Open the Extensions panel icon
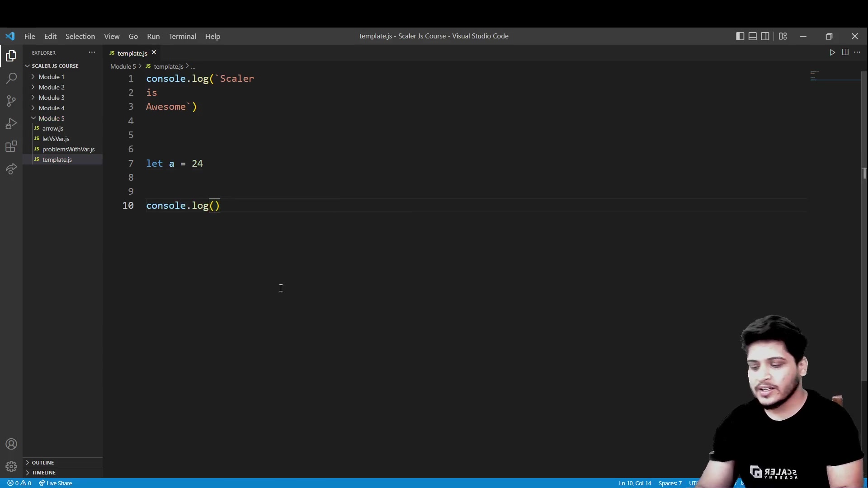 [x=11, y=146]
